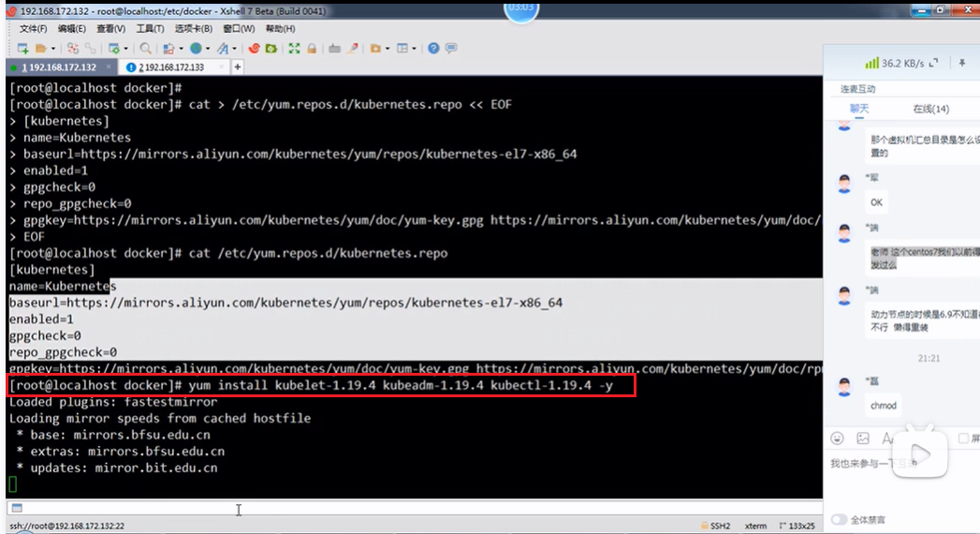
Task: Switch to the 聊天 chat tab
Action: pyautogui.click(x=859, y=109)
